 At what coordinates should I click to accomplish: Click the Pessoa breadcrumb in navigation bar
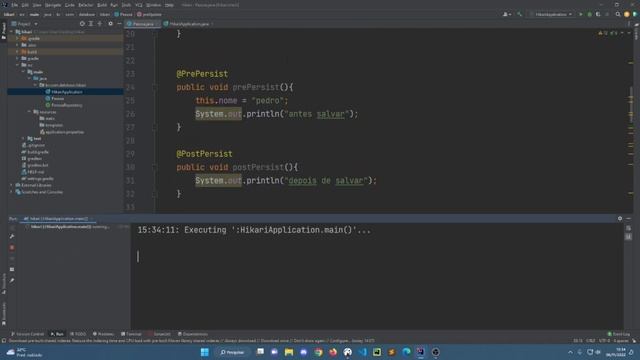click(123, 14)
